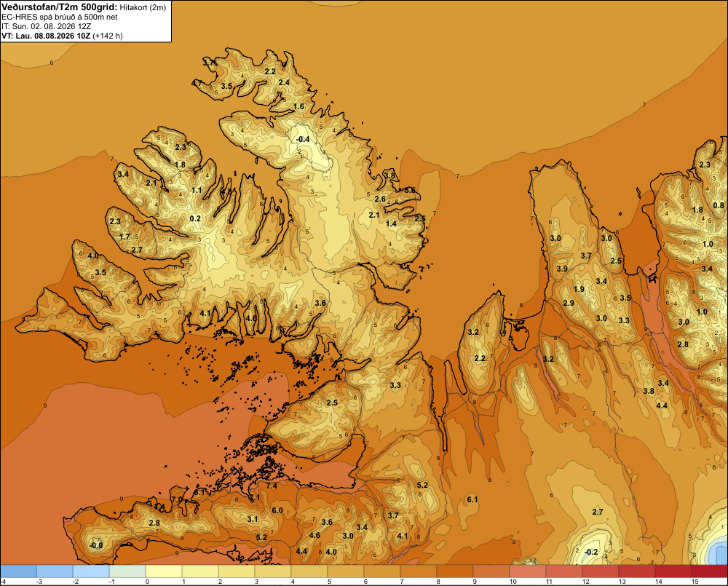This screenshot has height=586, width=728.
Task: Click the '1.7' temperature value
Action: [125, 237]
